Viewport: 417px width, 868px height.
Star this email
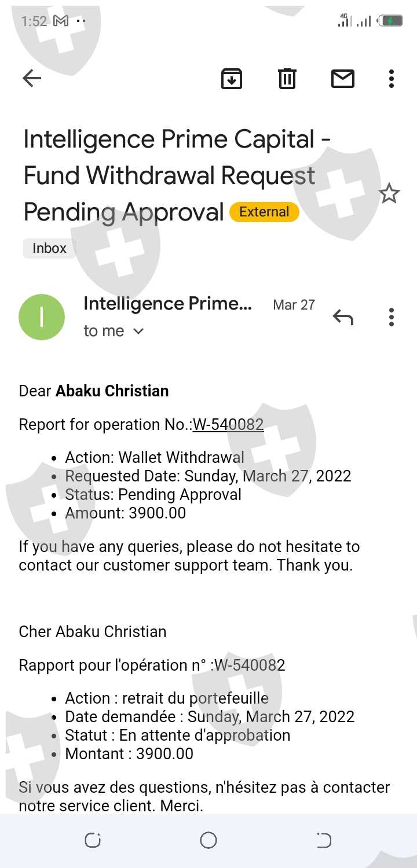[x=389, y=193]
